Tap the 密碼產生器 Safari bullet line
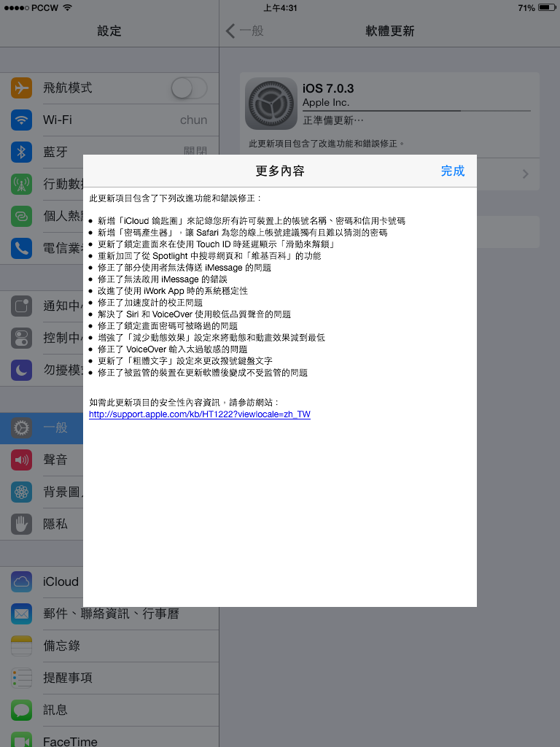 (x=238, y=233)
